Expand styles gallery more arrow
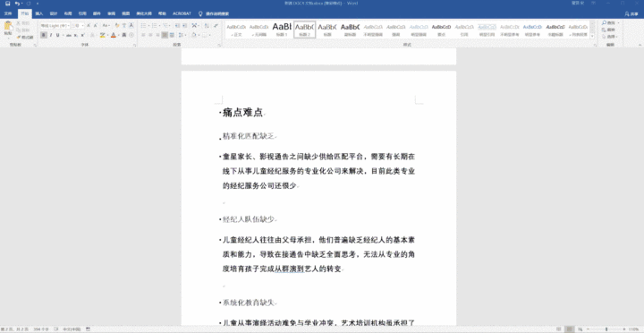 point(593,36)
